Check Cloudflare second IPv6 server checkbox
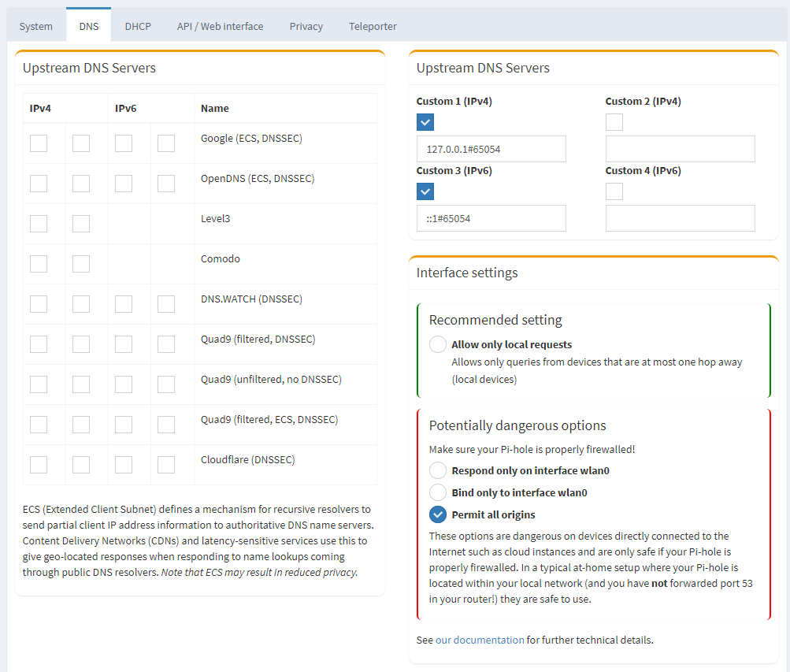Screen dimensions: 790x672 click(166, 465)
